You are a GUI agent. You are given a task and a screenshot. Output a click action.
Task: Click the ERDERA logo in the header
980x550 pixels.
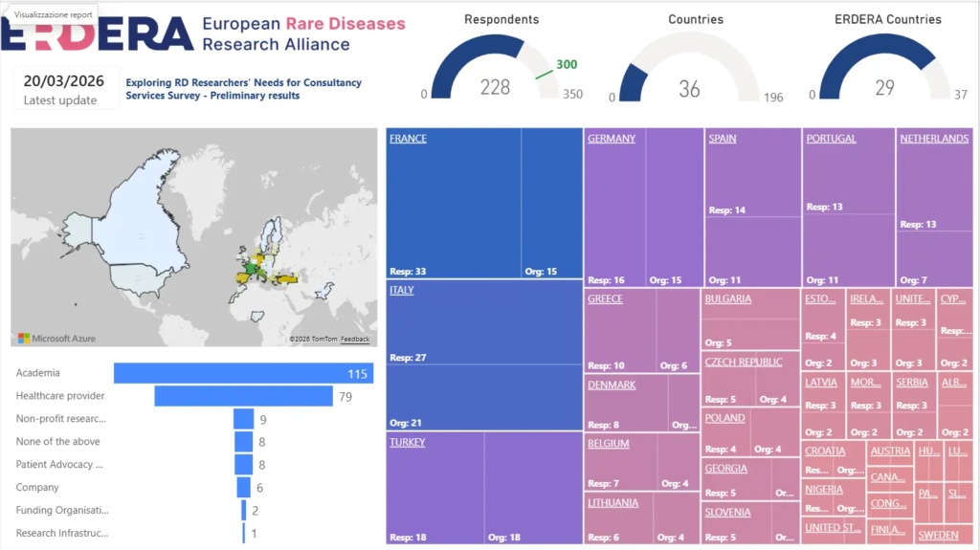tap(96, 35)
